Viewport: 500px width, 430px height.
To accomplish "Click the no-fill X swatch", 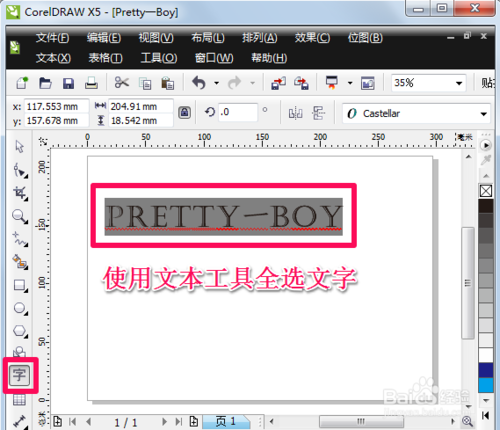I will point(486,191).
